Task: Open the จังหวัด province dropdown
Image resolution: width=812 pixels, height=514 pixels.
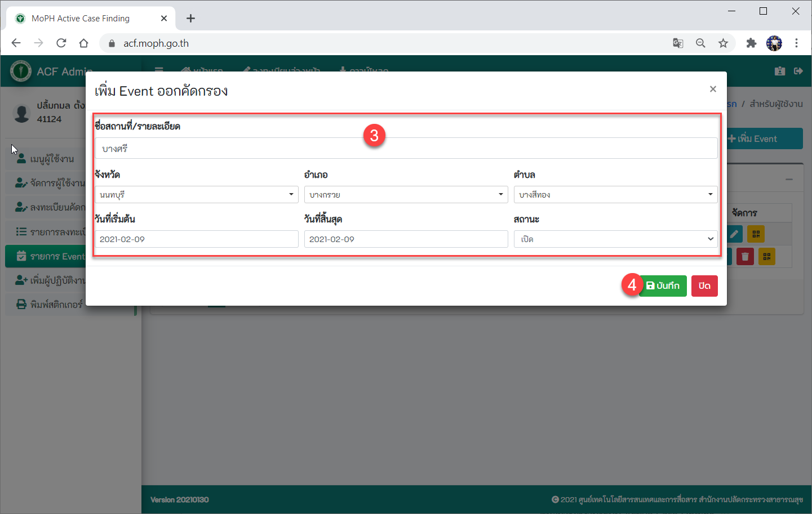Action: [x=196, y=195]
